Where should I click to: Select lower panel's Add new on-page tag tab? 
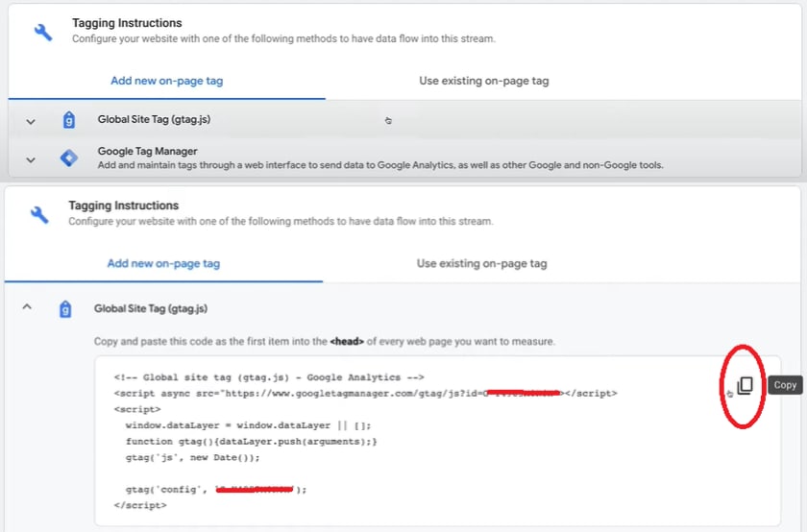[163, 263]
